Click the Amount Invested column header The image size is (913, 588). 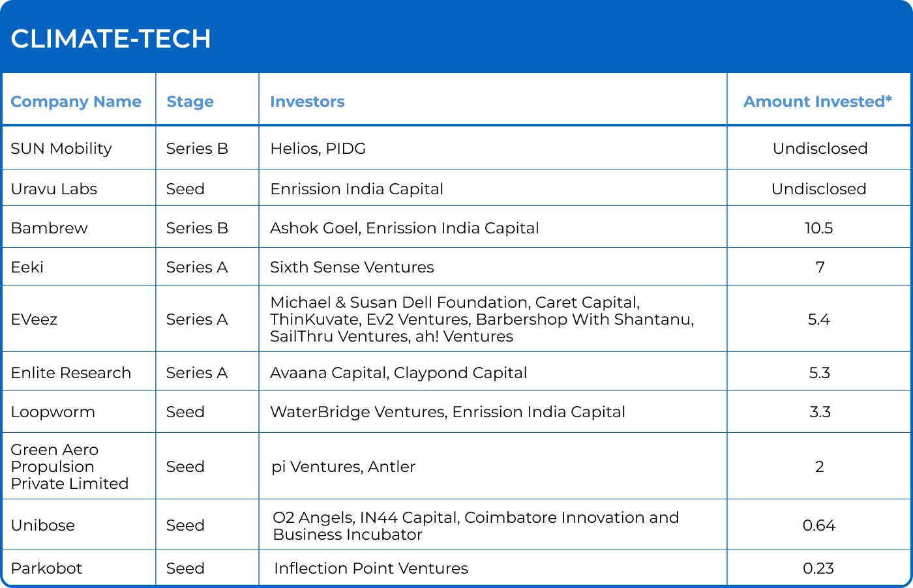(x=818, y=102)
